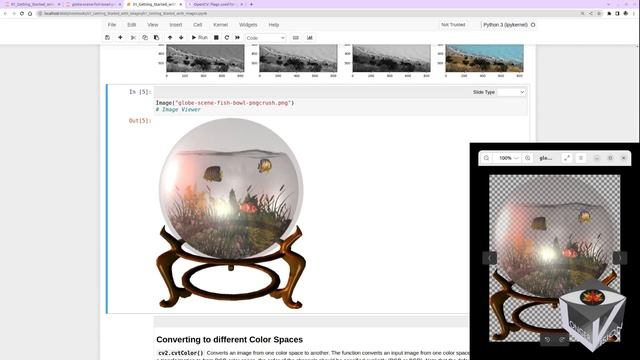Save the notebook with the floppy disk icon
The width and height of the screenshot is (640, 360).
point(107,38)
